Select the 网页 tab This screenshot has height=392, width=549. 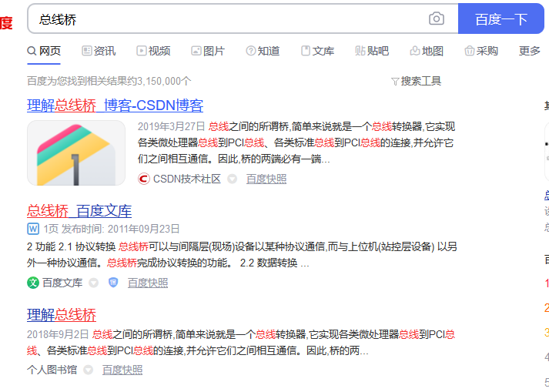[x=44, y=51]
